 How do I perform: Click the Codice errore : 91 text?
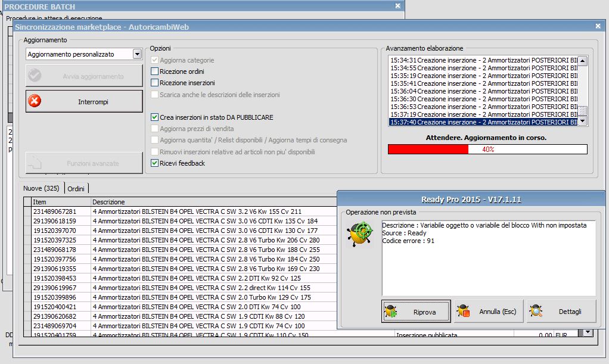(408, 241)
